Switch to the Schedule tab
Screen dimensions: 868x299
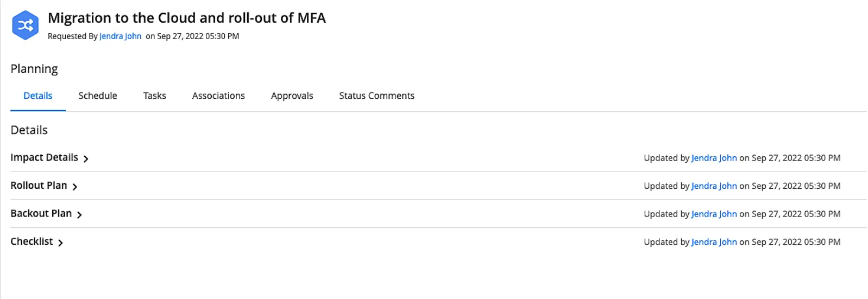pyautogui.click(x=98, y=96)
